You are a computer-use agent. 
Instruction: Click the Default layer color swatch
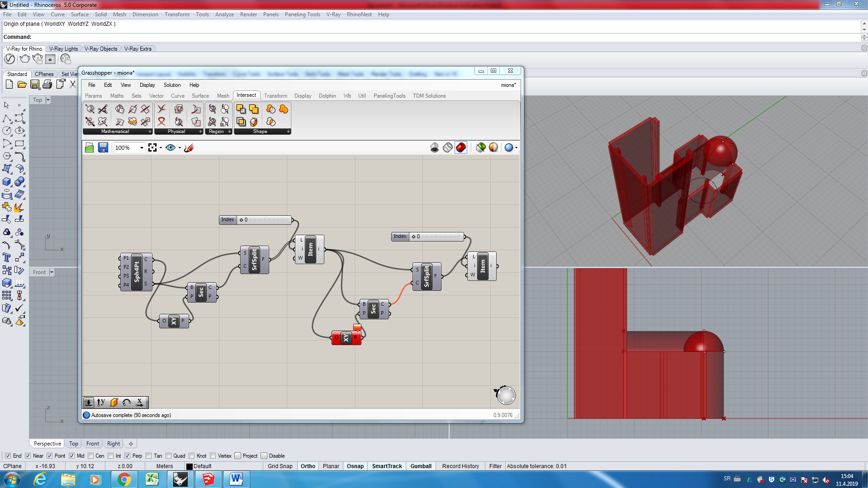click(190, 466)
